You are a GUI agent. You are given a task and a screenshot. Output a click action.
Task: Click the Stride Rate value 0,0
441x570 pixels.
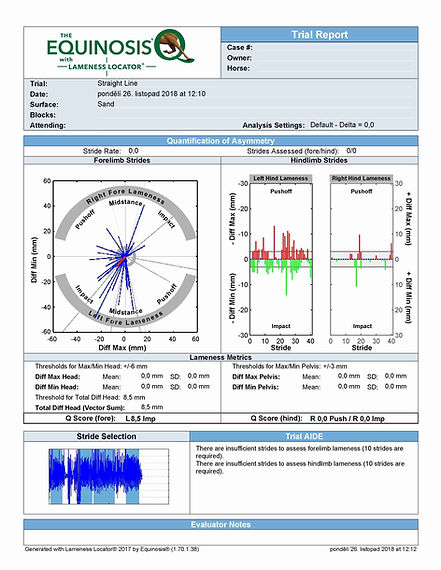point(133,151)
